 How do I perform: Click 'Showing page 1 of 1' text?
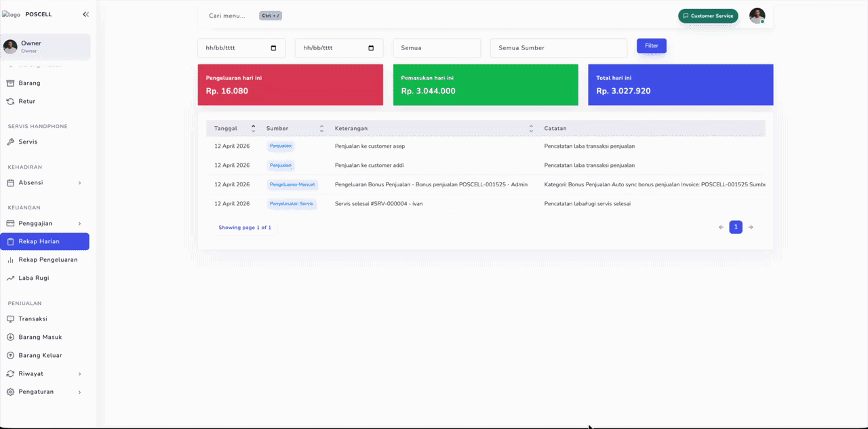pos(245,228)
